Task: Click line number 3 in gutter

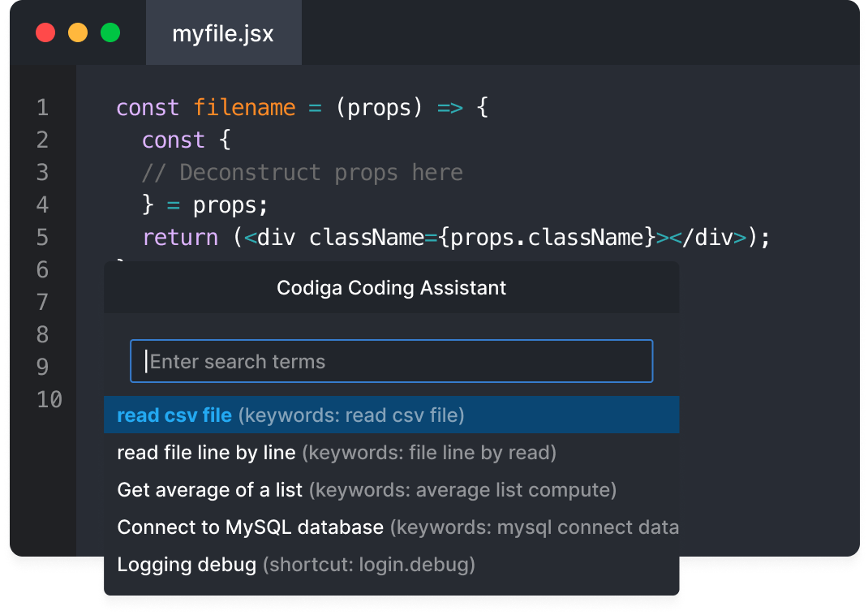Action: click(x=43, y=172)
